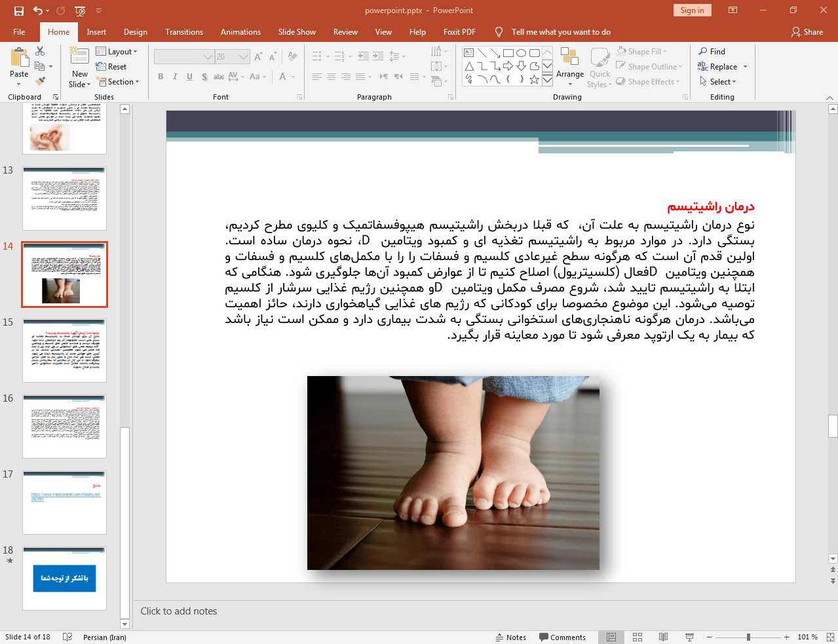Toggle the Notes pane button
The width and height of the screenshot is (838, 644).
click(x=511, y=637)
